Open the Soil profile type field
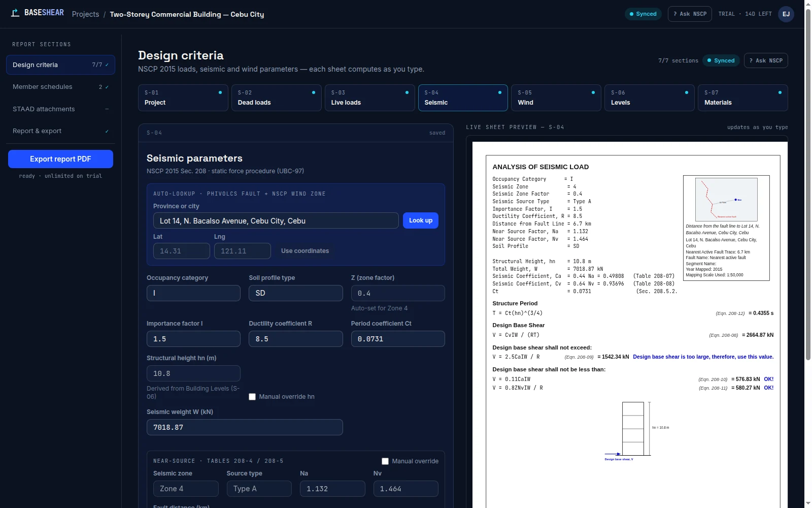Image resolution: width=812 pixels, height=508 pixels. tap(296, 293)
